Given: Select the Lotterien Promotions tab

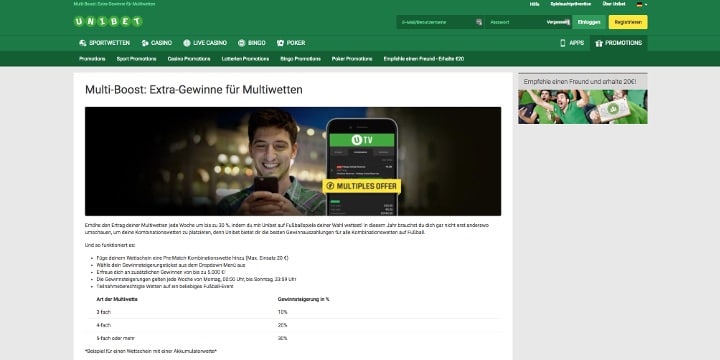Looking at the screenshot, I should [x=245, y=59].
